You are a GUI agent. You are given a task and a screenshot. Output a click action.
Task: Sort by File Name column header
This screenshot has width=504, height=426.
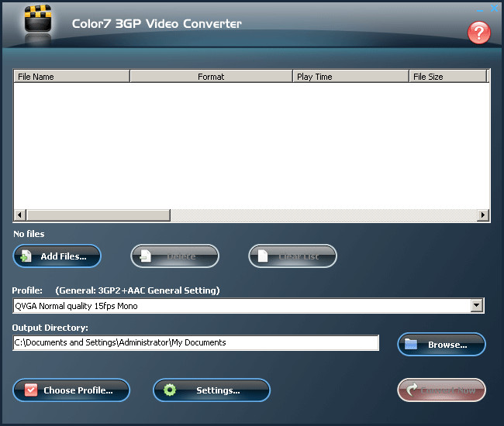click(x=71, y=77)
